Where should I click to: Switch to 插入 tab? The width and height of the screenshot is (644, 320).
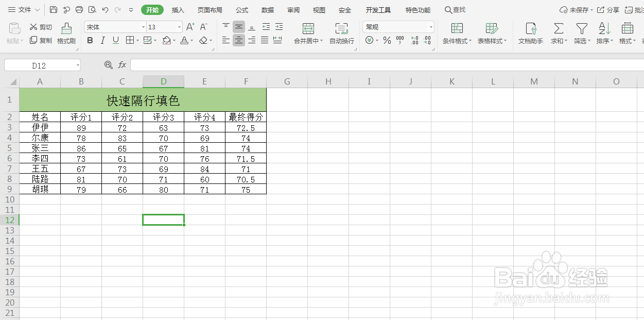[x=178, y=10]
